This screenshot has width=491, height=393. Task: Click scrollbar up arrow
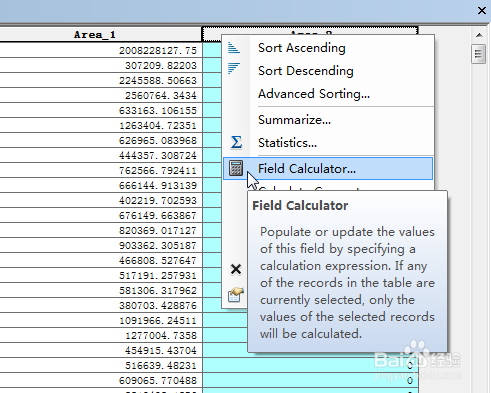479,35
